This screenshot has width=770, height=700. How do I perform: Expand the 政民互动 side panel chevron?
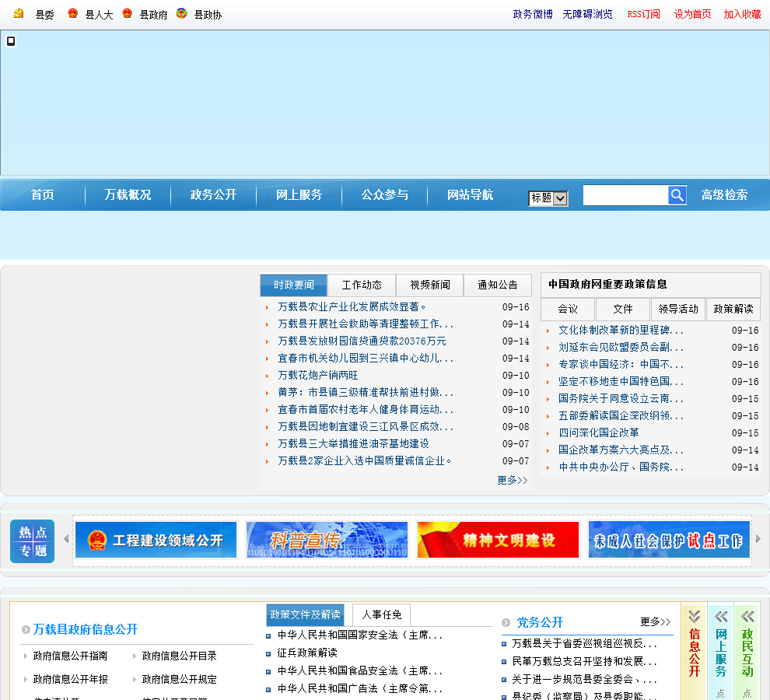[747, 617]
